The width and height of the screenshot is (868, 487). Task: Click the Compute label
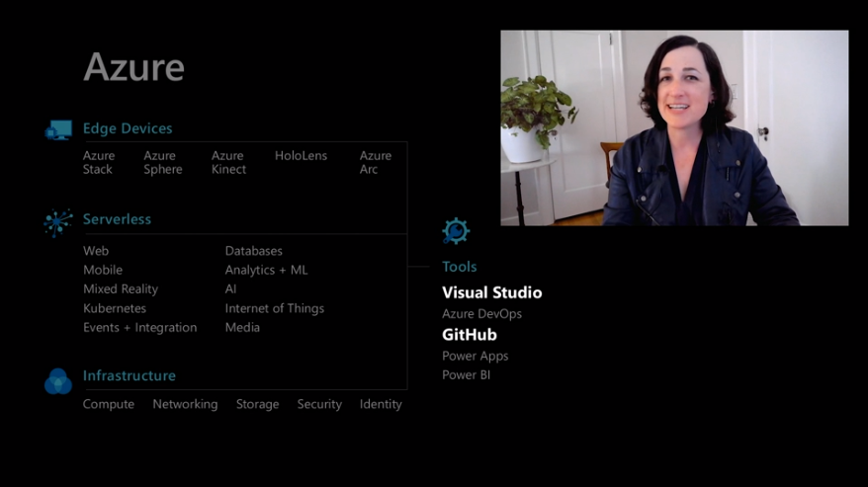(x=109, y=404)
